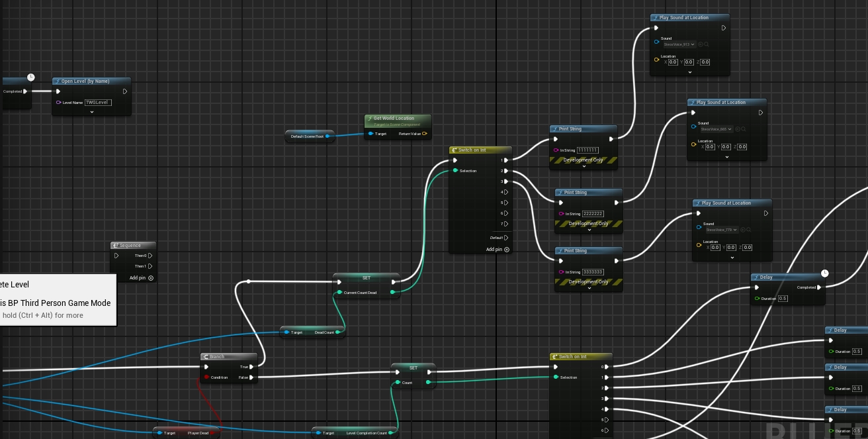Click the True exec pin on Branch node
This screenshot has width=868, height=439.
point(252,367)
